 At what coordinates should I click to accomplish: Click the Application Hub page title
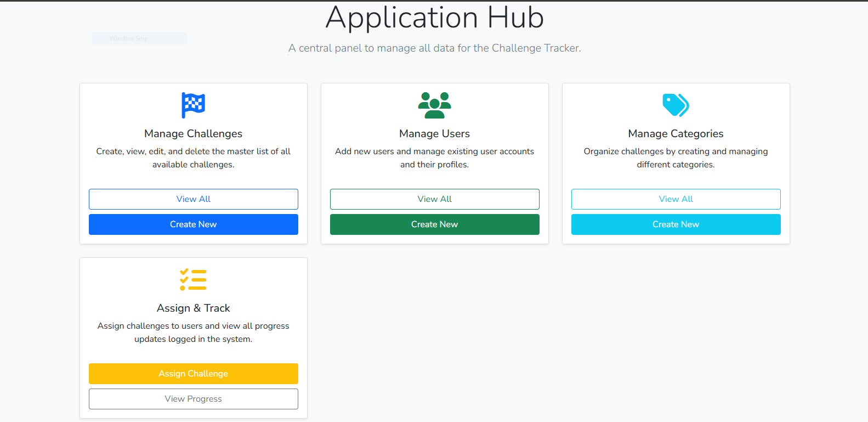pos(434,18)
